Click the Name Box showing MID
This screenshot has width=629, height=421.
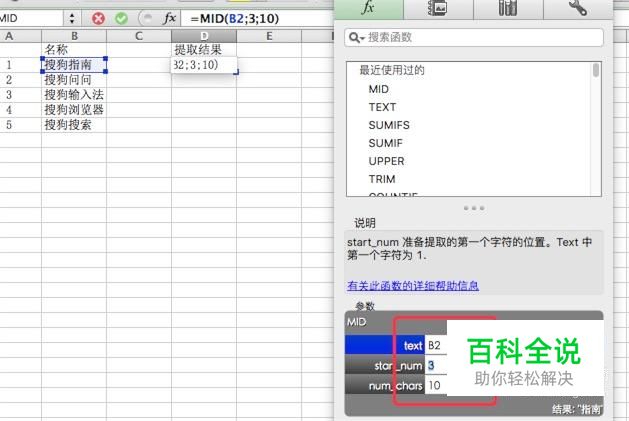pyautogui.click(x=31, y=18)
